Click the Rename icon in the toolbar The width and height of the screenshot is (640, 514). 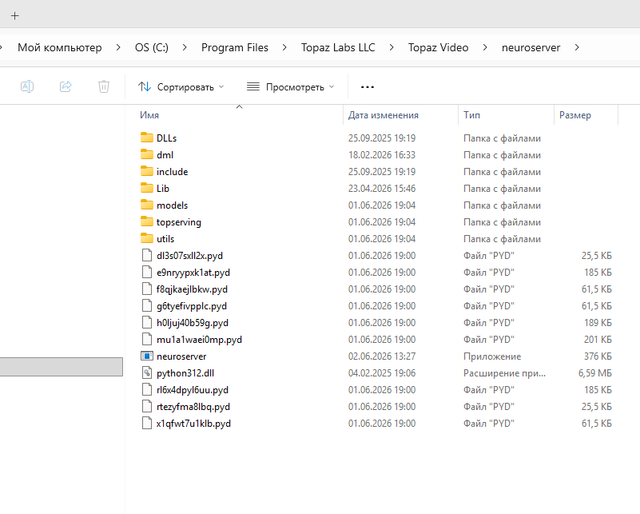click(x=27, y=87)
